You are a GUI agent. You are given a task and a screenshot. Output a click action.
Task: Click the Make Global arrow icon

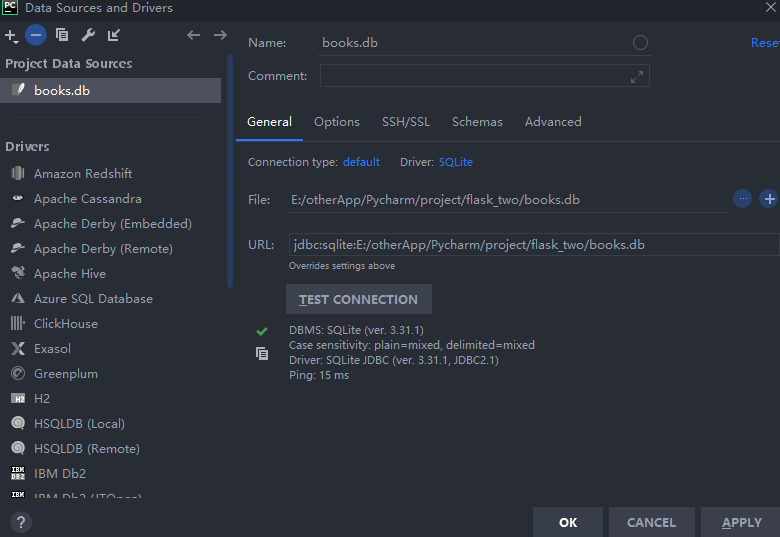click(x=113, y=35)
